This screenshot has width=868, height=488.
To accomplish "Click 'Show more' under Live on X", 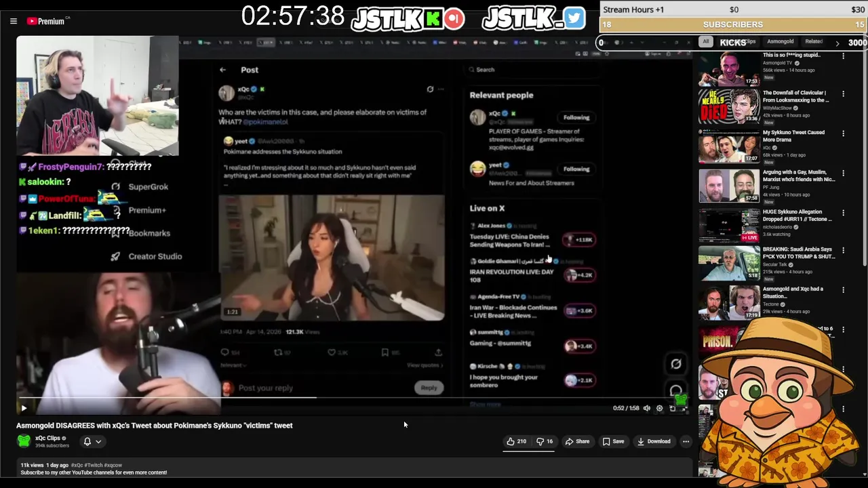I will tap(485, 405).
